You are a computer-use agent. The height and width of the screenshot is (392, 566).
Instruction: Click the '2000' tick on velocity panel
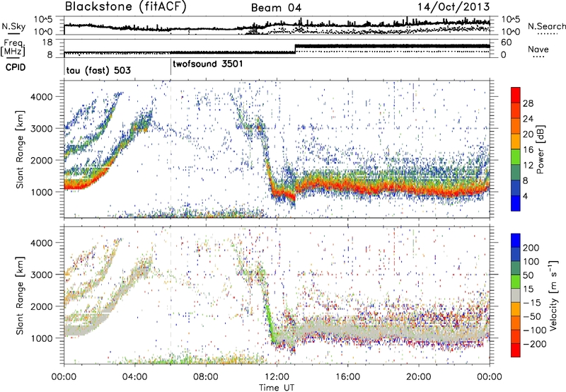[41, 306]
